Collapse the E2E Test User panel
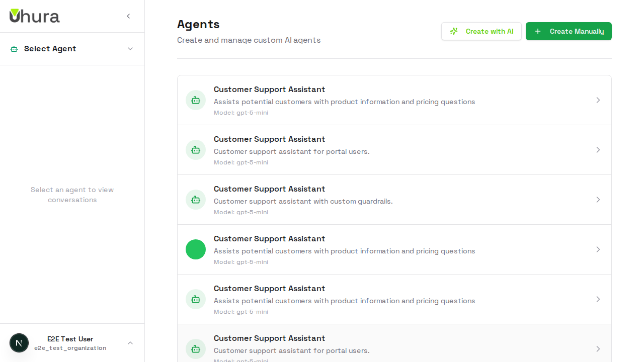 pos(130,342)
